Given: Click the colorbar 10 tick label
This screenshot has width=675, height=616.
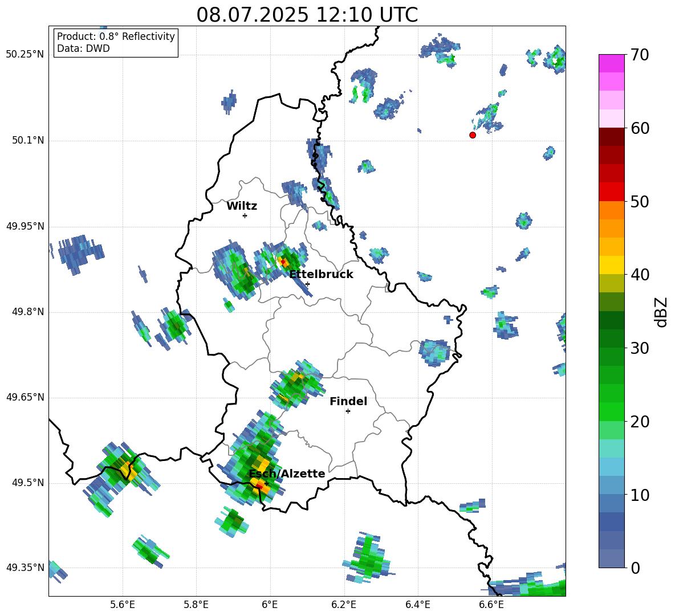Looking at the screenshot, I should click(x=640, y=495).
